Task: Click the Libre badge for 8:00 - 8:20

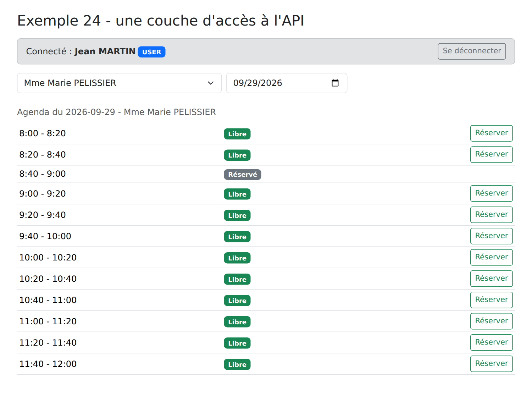Action: coord(237,134)
